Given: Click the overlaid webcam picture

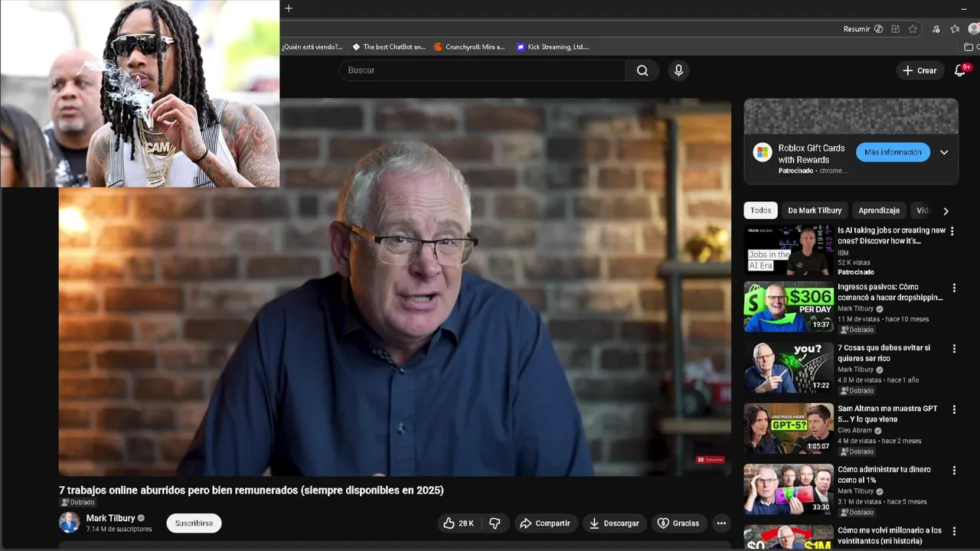Looking at the screenshot, I should tap(139, 93).
